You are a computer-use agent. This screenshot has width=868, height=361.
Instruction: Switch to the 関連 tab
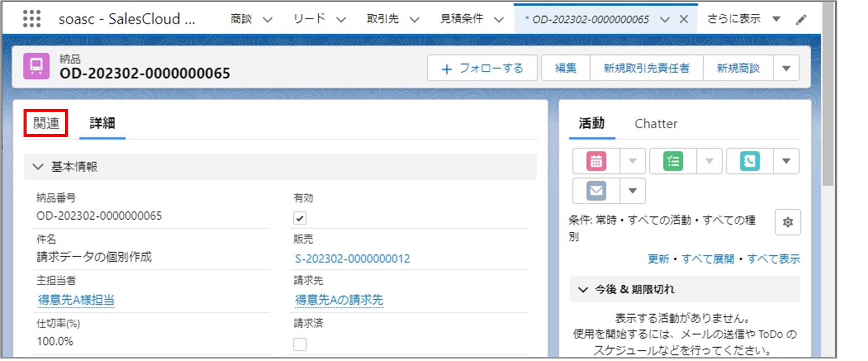click(46, 123)
